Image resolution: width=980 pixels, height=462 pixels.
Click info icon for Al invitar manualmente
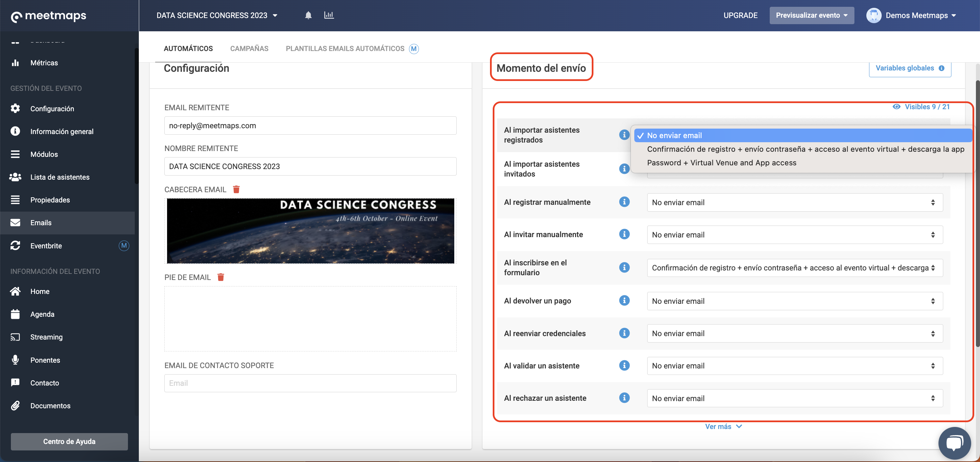[x=624, y=234]
